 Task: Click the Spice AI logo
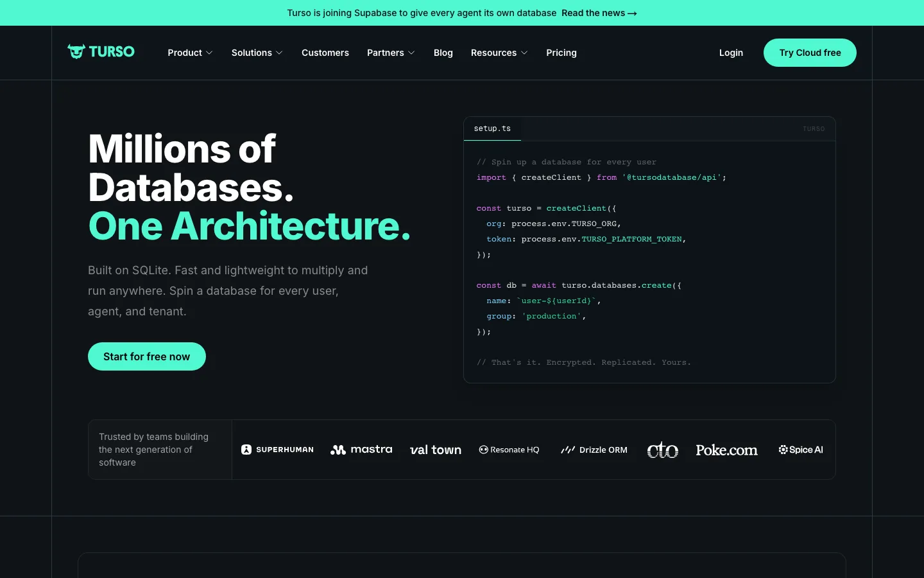coord(801,450)
